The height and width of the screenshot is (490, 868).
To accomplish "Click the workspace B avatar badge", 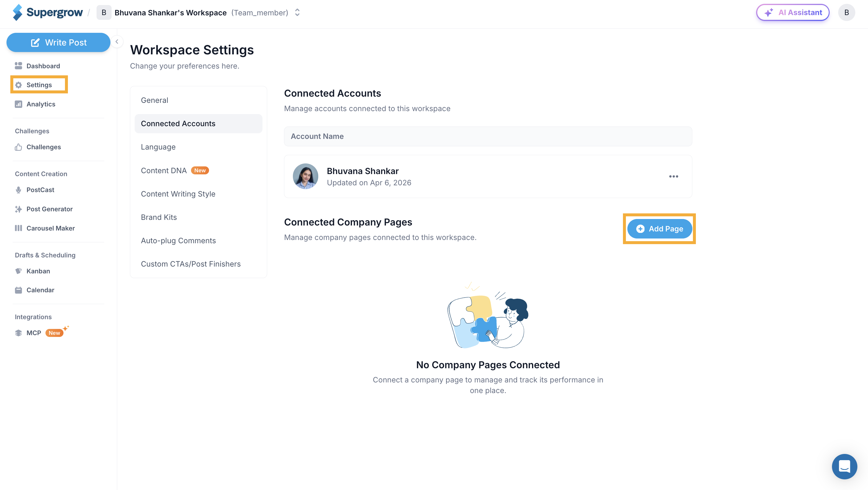I will [x=104, y=12].
